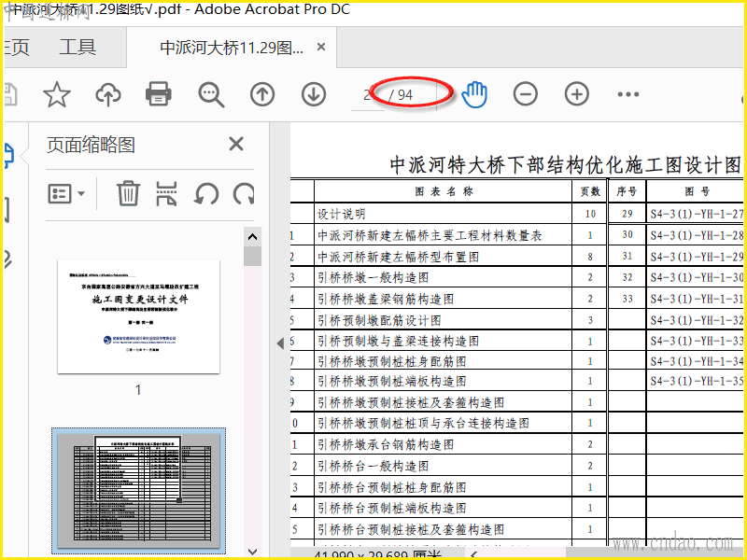Add a bookmark with the star icon
This screenshot has height=560, width=747.
click(57, 94)
